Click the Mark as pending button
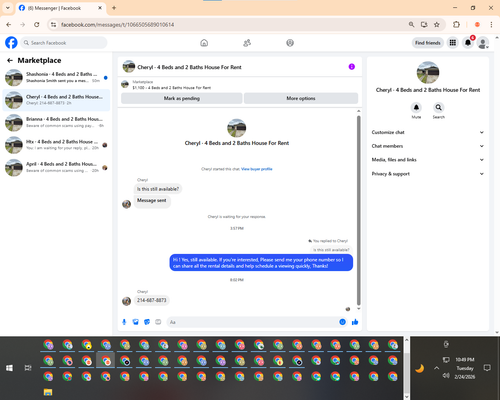The image size is (500, 400). [x=182, y=98]
